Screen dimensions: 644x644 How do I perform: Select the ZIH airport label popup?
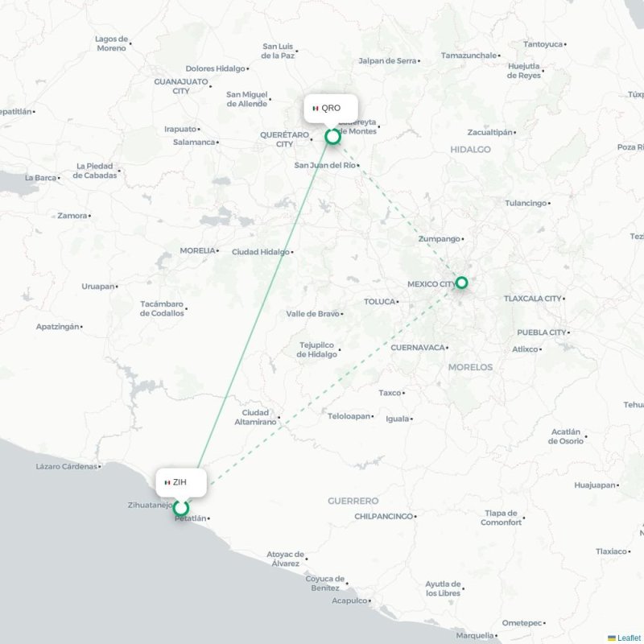(181, 482)
